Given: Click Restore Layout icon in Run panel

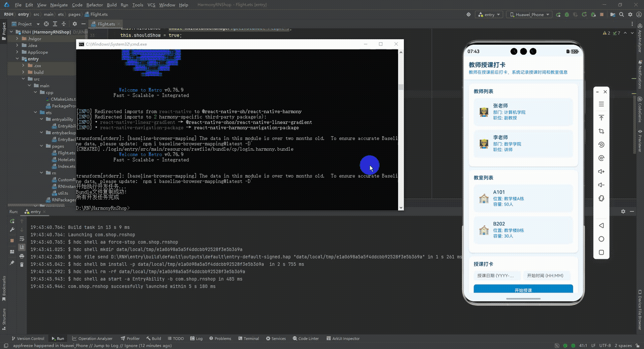Looking at the screenshot, I should click(12, 252).
